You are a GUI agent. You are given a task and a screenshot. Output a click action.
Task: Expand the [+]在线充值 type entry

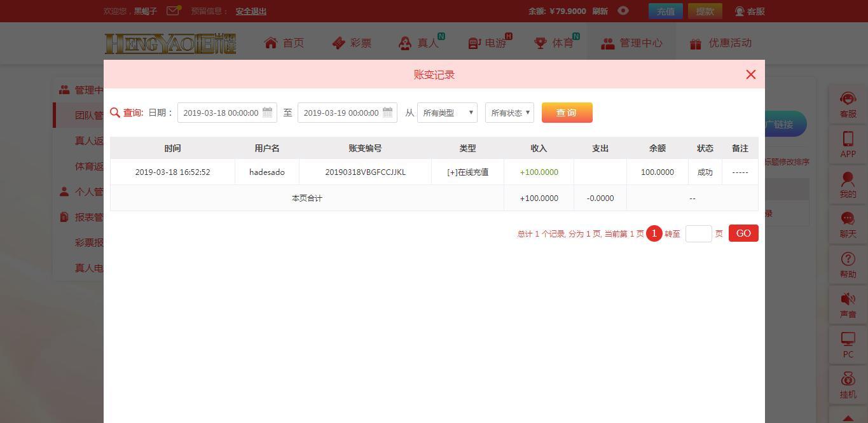(x=467, y=172)
